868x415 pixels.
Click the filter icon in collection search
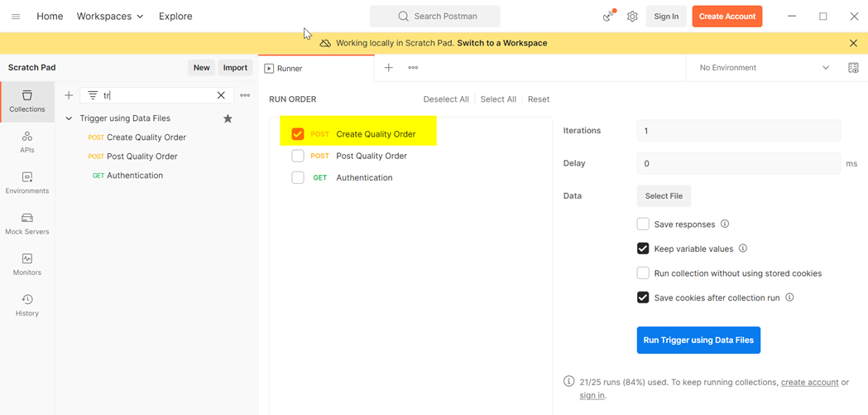pyautogui.click(x=93, y=95)
